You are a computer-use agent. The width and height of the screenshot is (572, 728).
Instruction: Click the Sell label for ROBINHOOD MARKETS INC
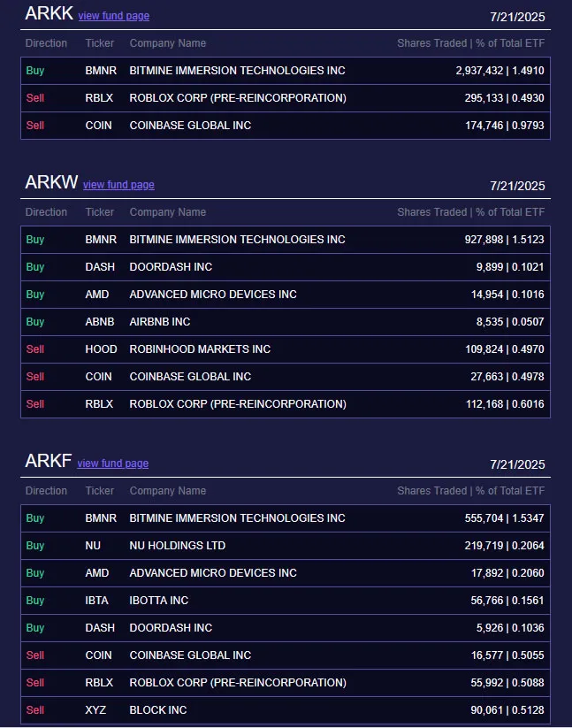tap(34, 349)
